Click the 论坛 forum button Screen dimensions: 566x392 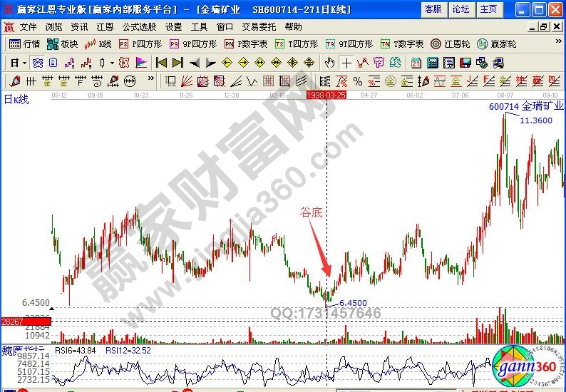pos(460,9)
